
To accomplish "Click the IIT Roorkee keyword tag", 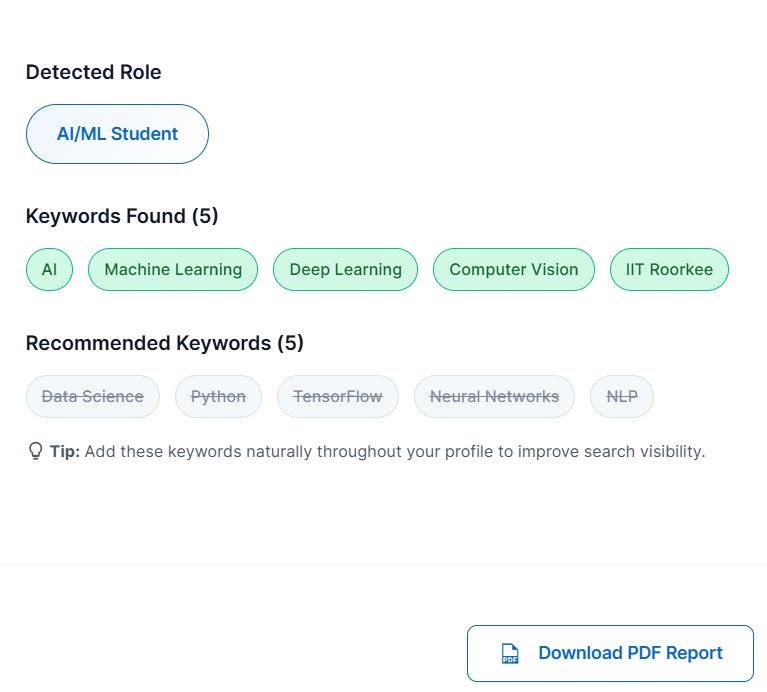I will (x=669, y=270).
